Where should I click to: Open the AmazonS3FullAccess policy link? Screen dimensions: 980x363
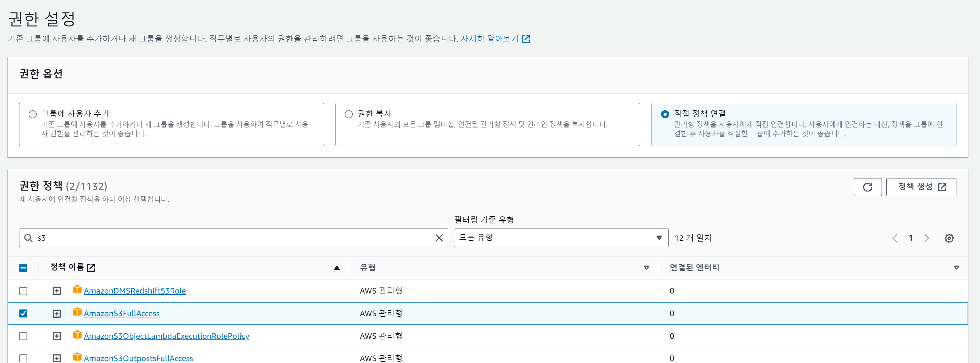tap(122, 314)
